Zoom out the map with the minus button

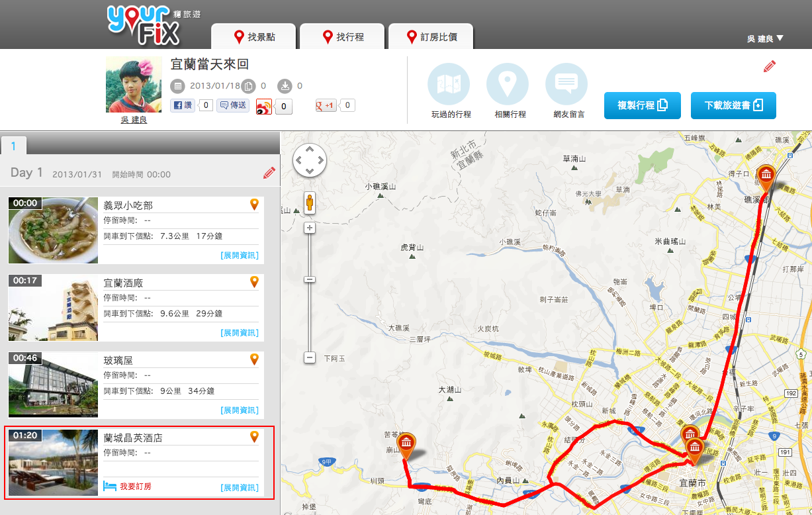(x=310, y=357)
